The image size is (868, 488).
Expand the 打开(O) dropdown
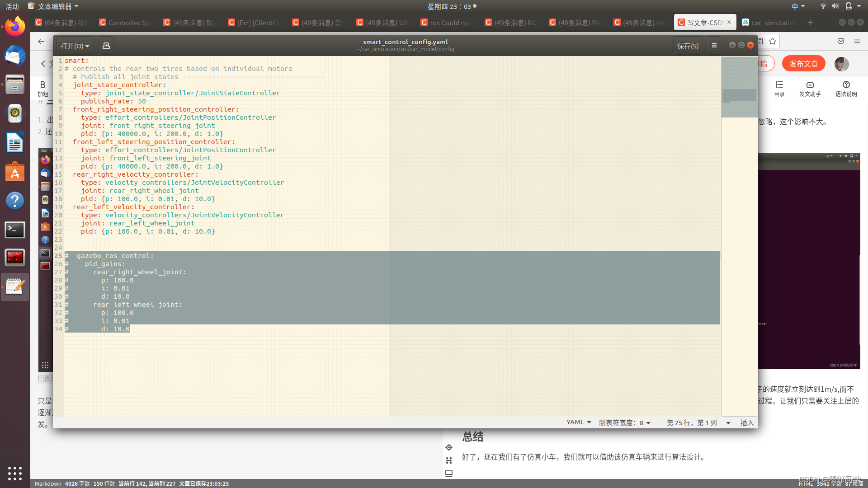pos(75,46)
